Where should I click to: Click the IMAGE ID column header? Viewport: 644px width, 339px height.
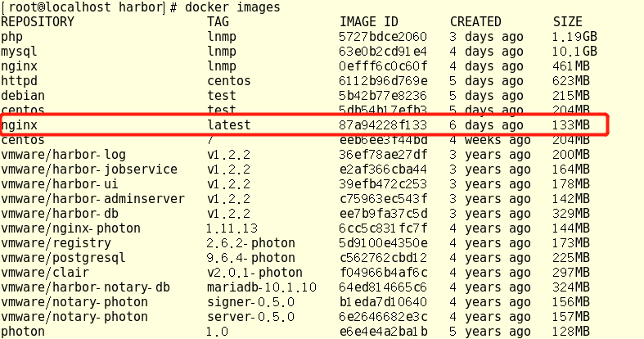pyautogui.click(x=370, y=21)
